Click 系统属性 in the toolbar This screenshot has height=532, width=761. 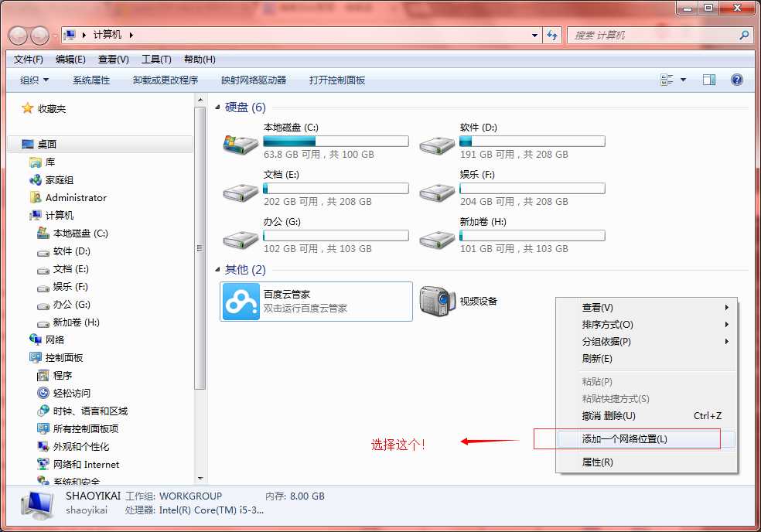pos(91,80)
